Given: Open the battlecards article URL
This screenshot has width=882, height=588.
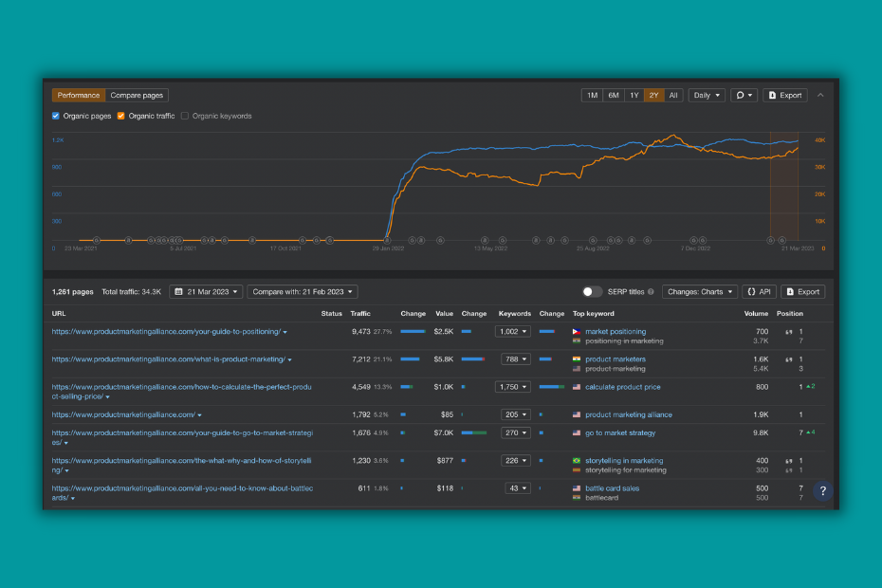Looking at the screenshot, I should (x=182, y=493).
